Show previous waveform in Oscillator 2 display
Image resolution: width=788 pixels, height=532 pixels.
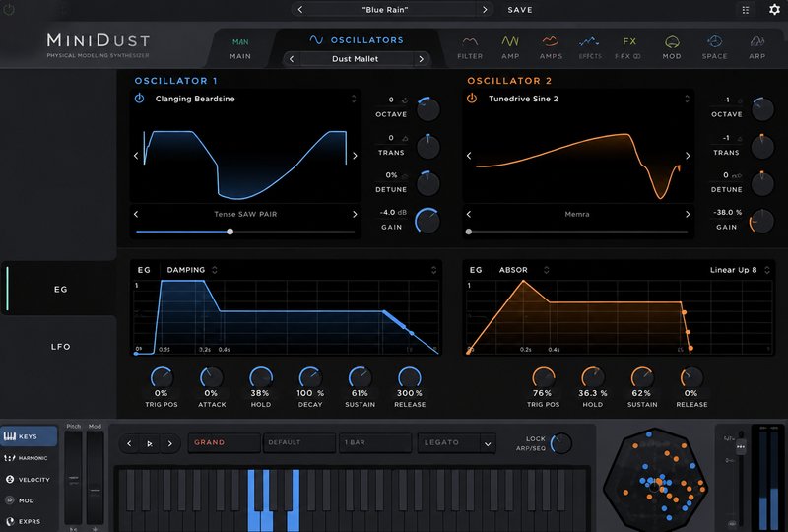click(469, 156)
